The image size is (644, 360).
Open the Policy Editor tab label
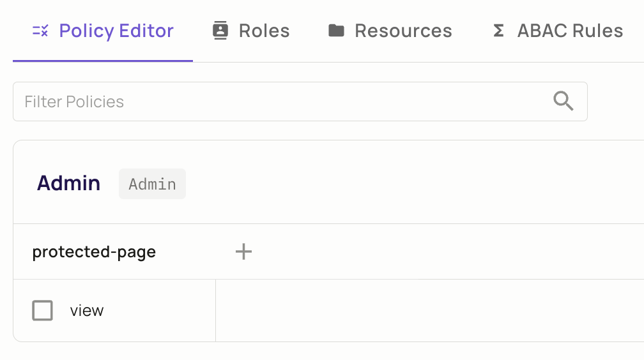(116, 31)
